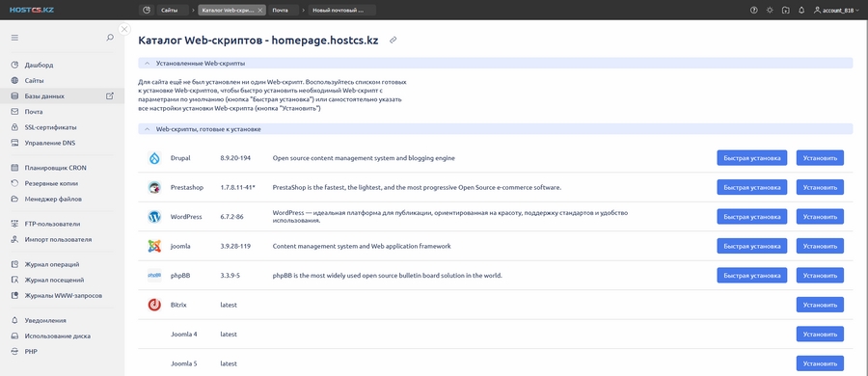The image size is (868, 376).
Task: Open the account_818 user menu
Action: pyautogui.click(x=836, y=10)
